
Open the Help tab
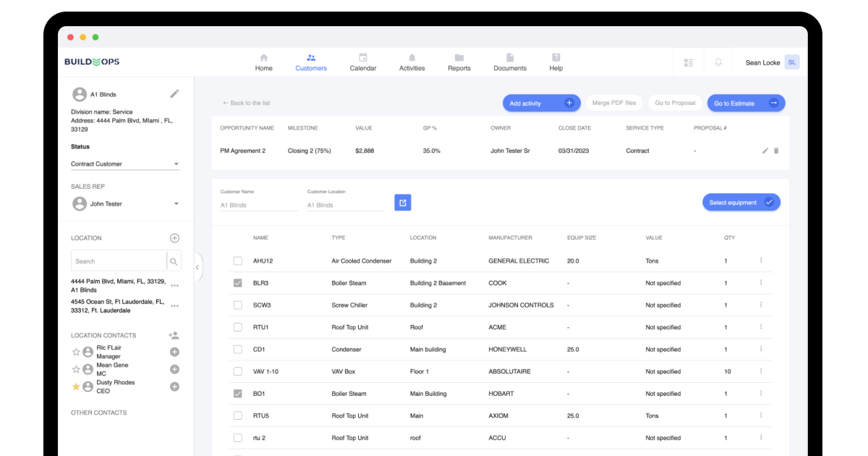[556, 62]
